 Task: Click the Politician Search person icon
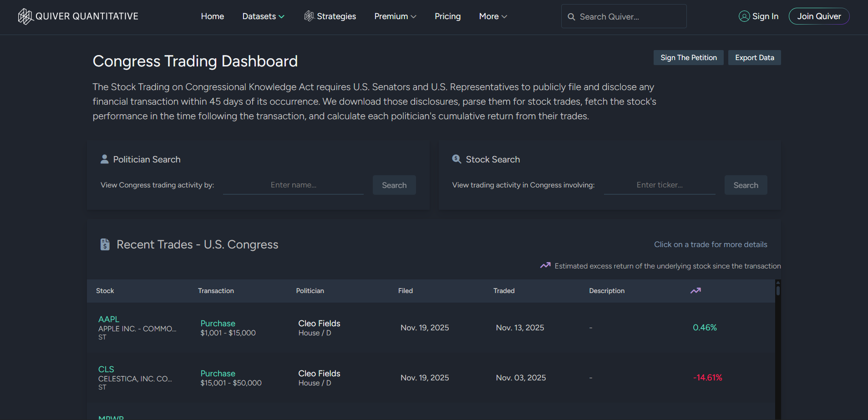pyautogui.click(x=105, y=159)
